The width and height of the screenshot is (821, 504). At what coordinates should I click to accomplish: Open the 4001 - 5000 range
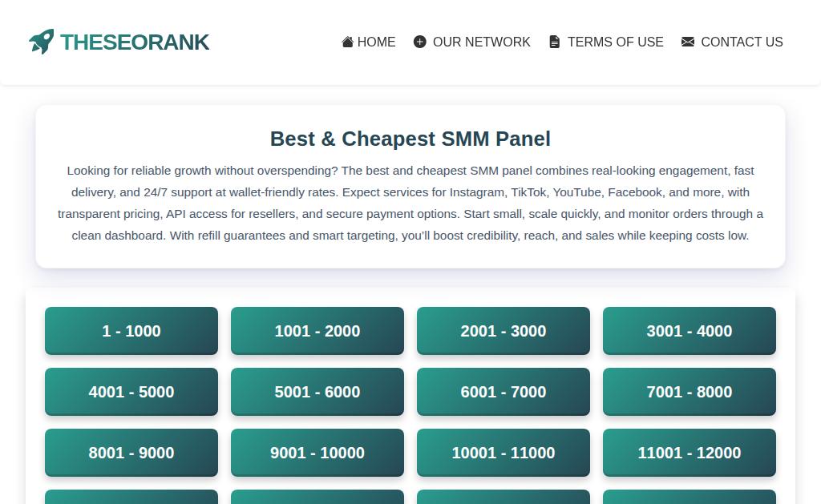tap(131, 392)
